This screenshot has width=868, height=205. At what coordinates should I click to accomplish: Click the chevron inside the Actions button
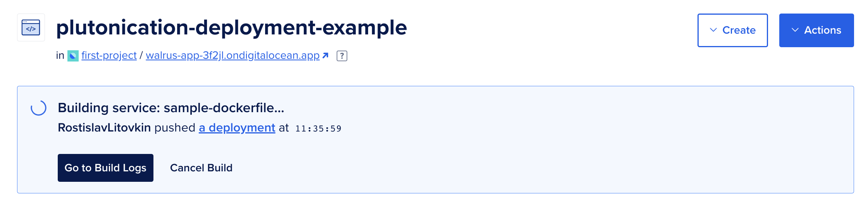tap(795, 30)
